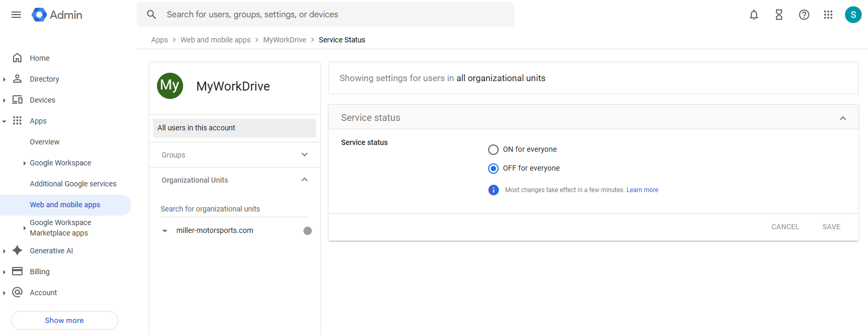The height and width of the screenshot is (335, 868).
Task: Click the miller-motorsports.com status dot
Action: pyautogui.click(x=308, y=231)
